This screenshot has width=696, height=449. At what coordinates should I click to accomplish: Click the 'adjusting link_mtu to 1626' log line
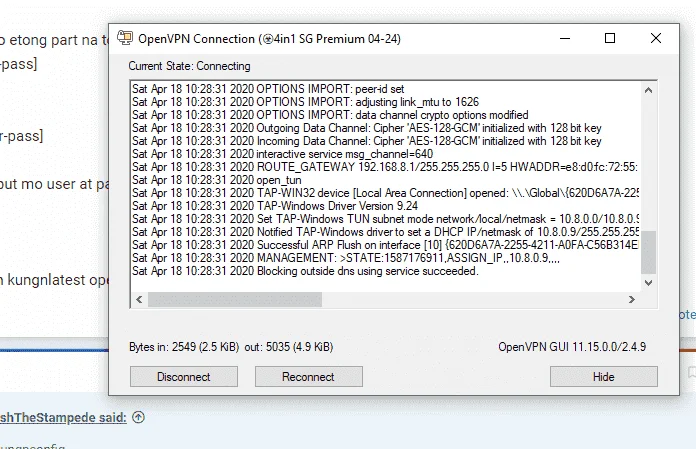click(305, 102)
